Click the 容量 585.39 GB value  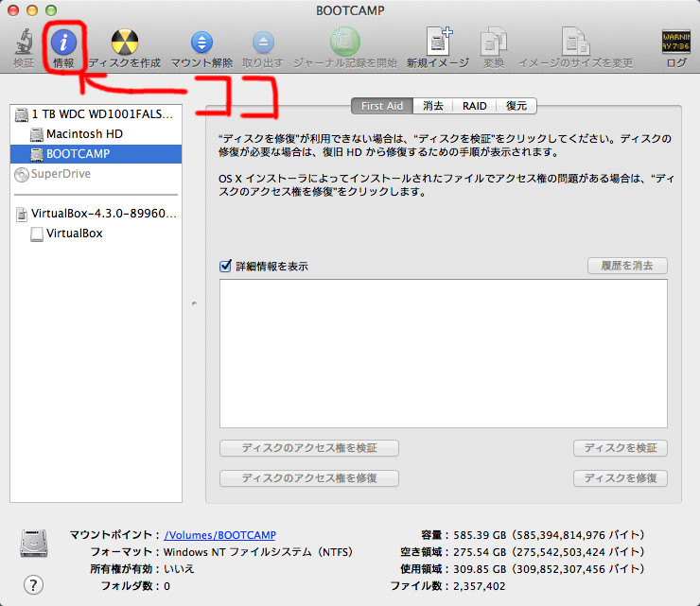pos(549,535)
